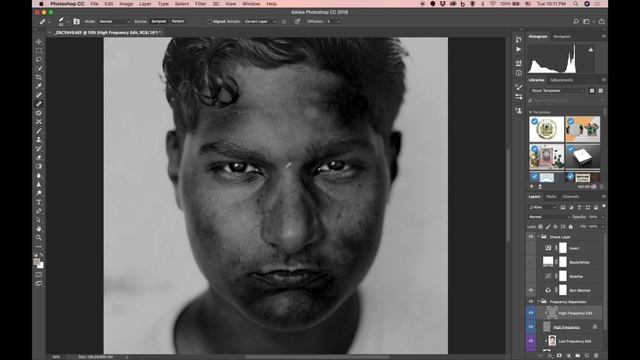
Task: Delete layer with the trash icon
Action: click(x=596, y=356)
